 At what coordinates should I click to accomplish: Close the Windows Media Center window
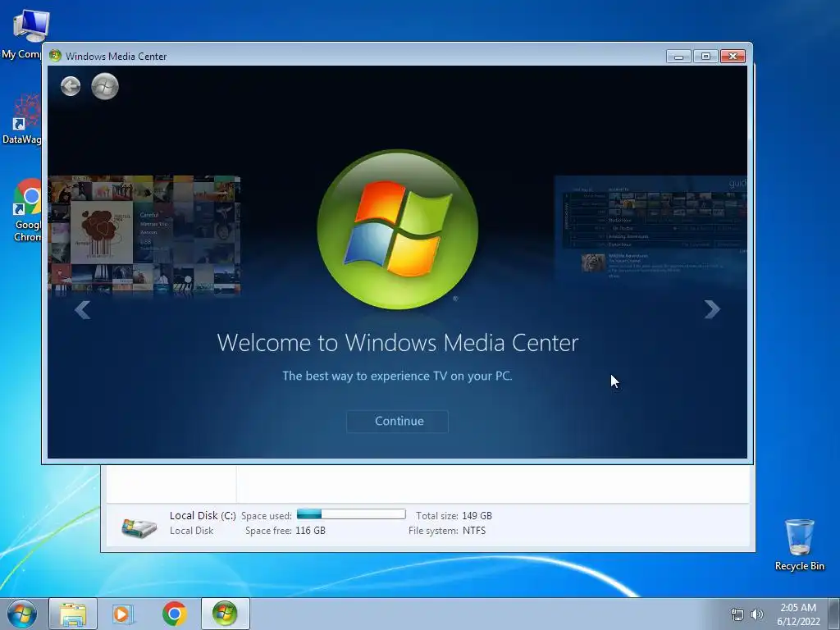pyautogui.click(x=733, y=57)
